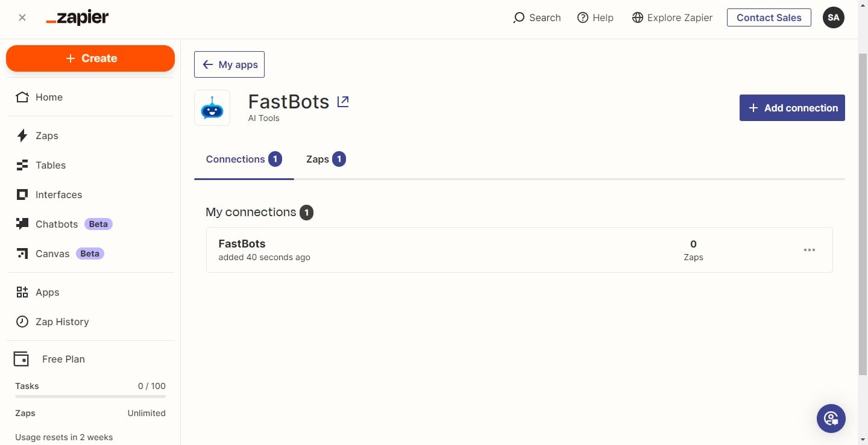Open Search in the top bar
The height and width of the screenshot is (445, 868).
tap(537, 17)
